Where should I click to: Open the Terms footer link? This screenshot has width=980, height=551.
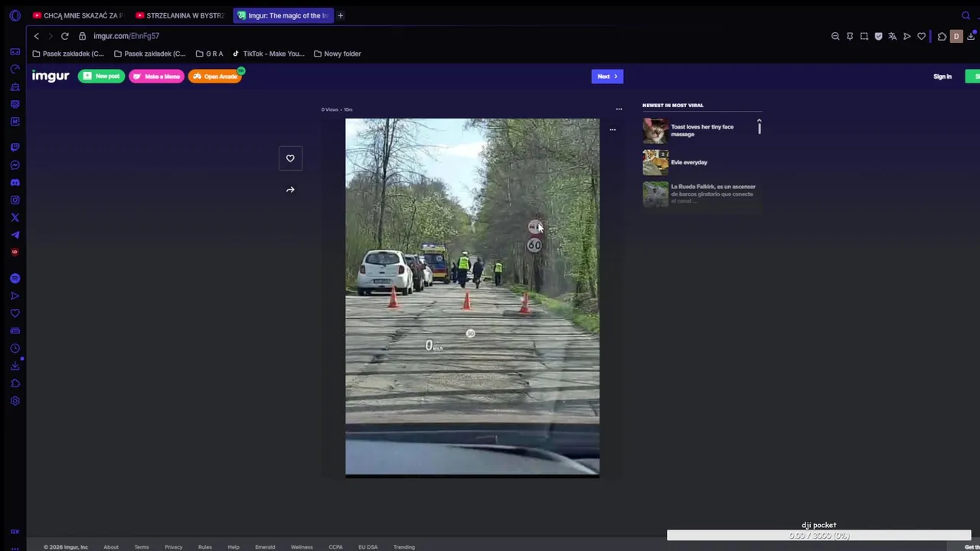point(142,547)
